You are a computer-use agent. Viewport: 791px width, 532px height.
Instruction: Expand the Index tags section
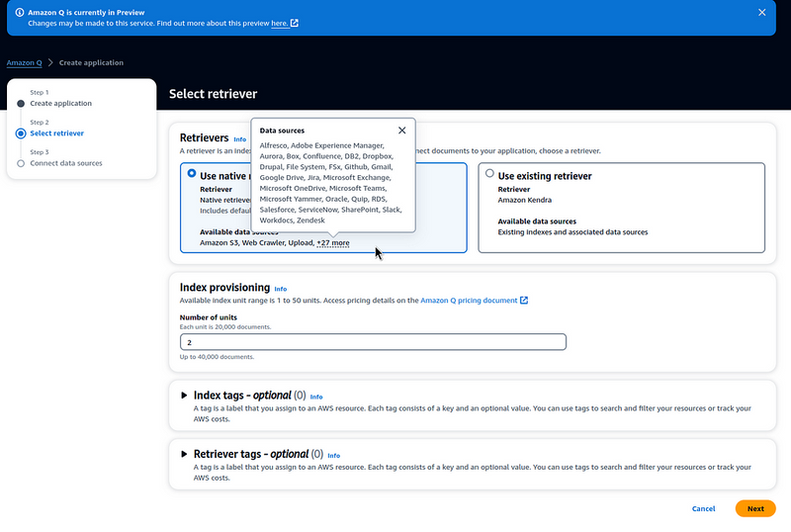[184, 396]
